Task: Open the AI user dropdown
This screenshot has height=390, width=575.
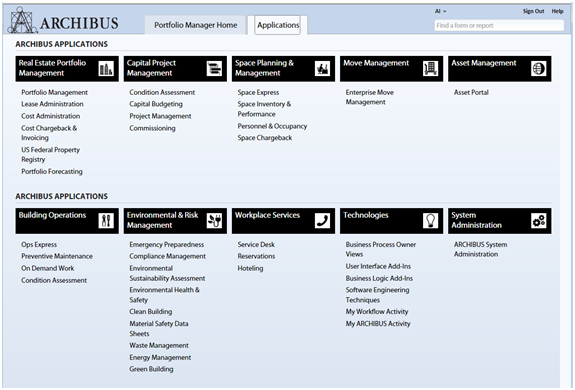Action: coord(440,11)
